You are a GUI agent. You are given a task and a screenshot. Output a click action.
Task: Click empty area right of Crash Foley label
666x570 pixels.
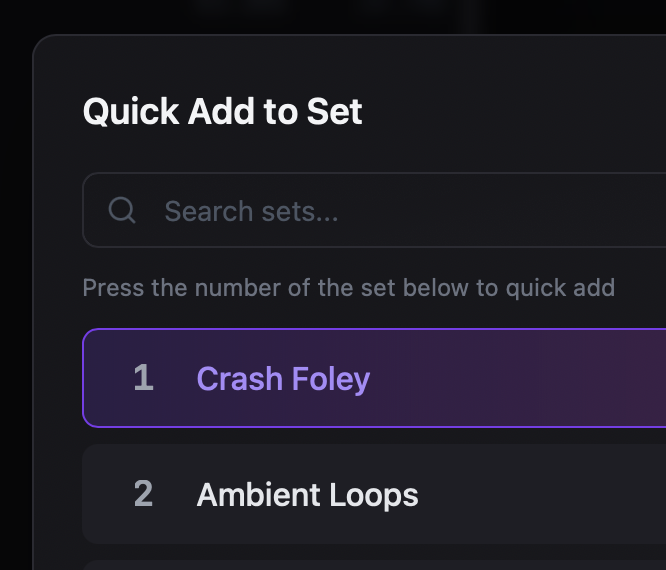pyautogui.click(x=520, y=378)
